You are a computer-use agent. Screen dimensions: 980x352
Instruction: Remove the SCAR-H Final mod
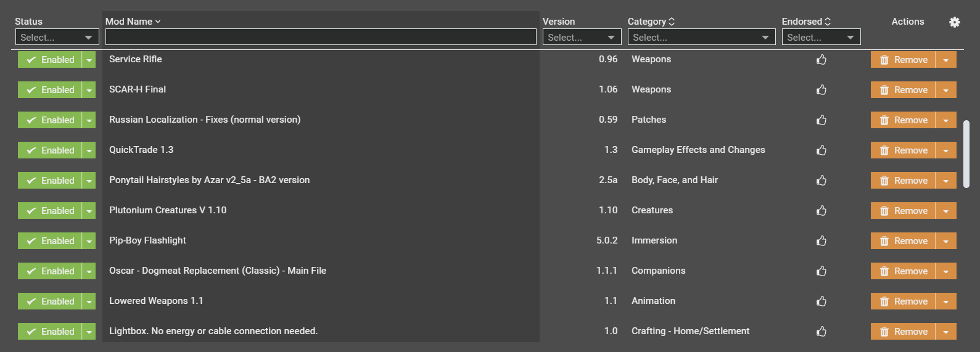tap(904, 90)
